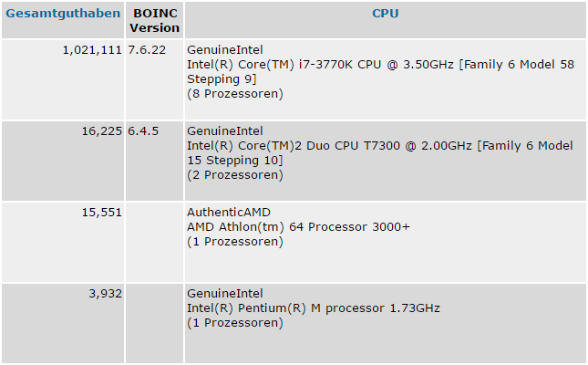This screenshot has width=588, height=365.
Task: Click the AuthenticAMD vendor label
Action: click(229, 213)
